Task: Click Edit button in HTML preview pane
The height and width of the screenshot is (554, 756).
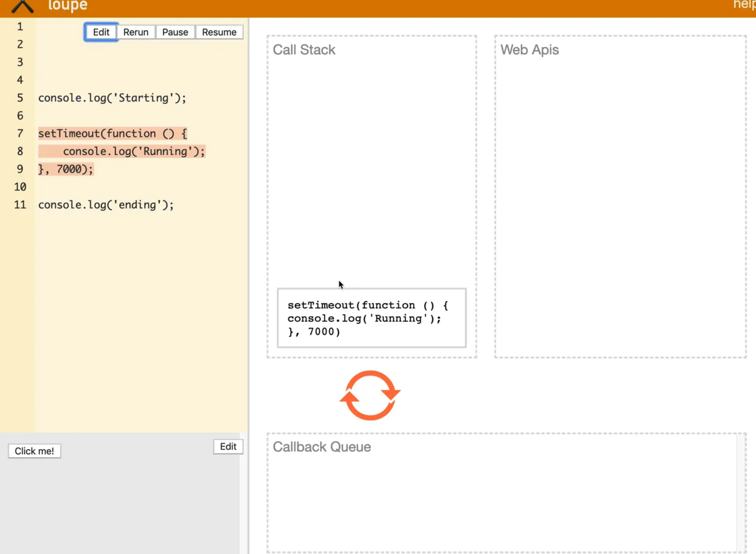Action: coord(228,447)
